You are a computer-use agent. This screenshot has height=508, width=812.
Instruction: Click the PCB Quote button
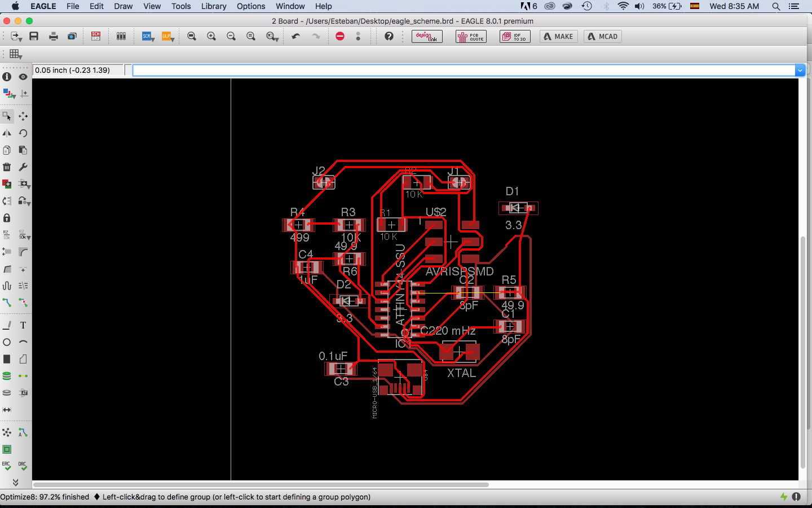coord(471,37)
